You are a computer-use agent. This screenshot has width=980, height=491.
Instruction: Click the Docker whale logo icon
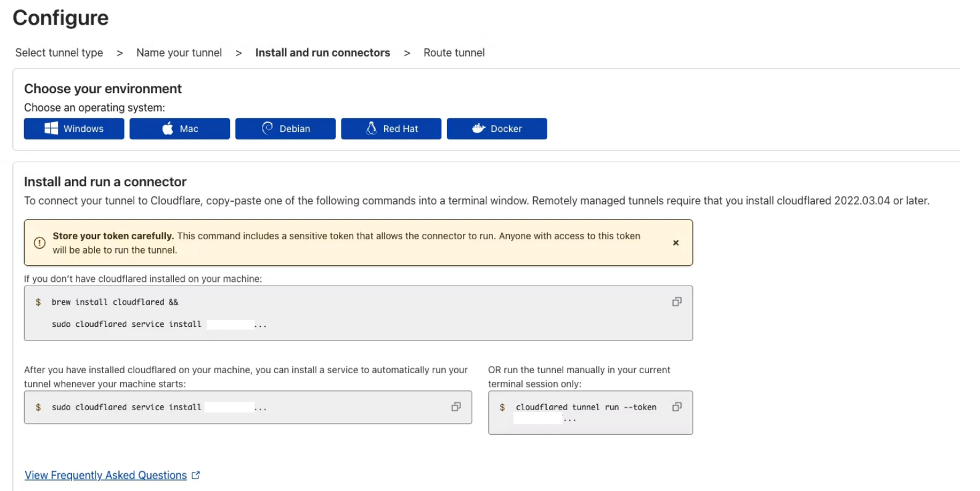tap(479, 128)
